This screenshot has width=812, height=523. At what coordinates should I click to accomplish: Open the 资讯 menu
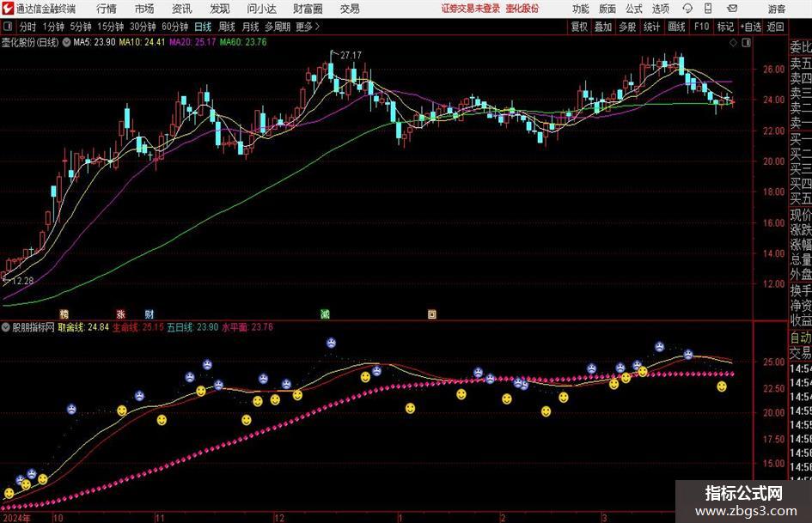[x=182, y=9]
